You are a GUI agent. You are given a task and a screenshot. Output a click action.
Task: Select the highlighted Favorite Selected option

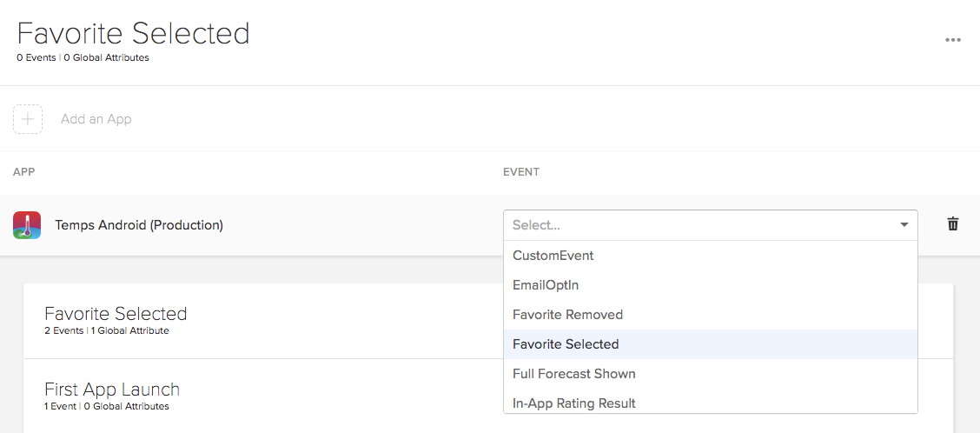(x=566, y=344)
